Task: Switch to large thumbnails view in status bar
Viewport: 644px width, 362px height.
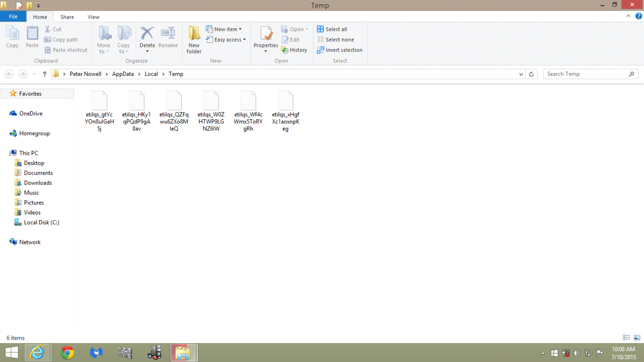Action: pyautogui.click(x=636, y=337)
